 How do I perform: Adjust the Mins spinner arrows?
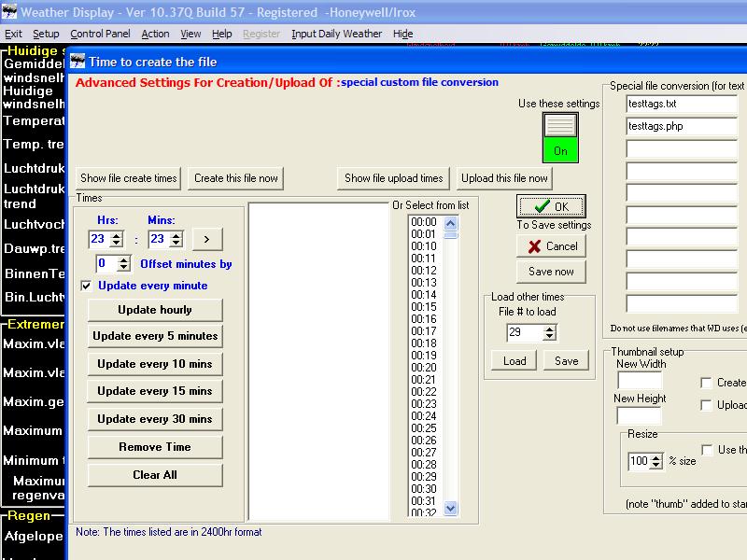pos(176,239)
